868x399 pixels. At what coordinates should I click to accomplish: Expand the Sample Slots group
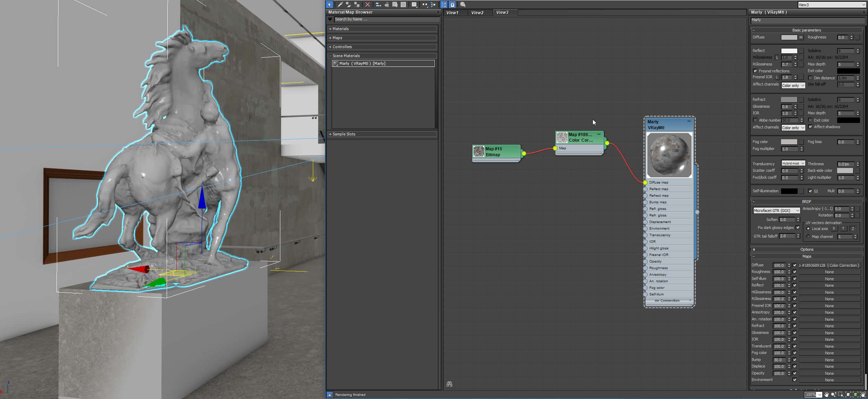(383, 134)
